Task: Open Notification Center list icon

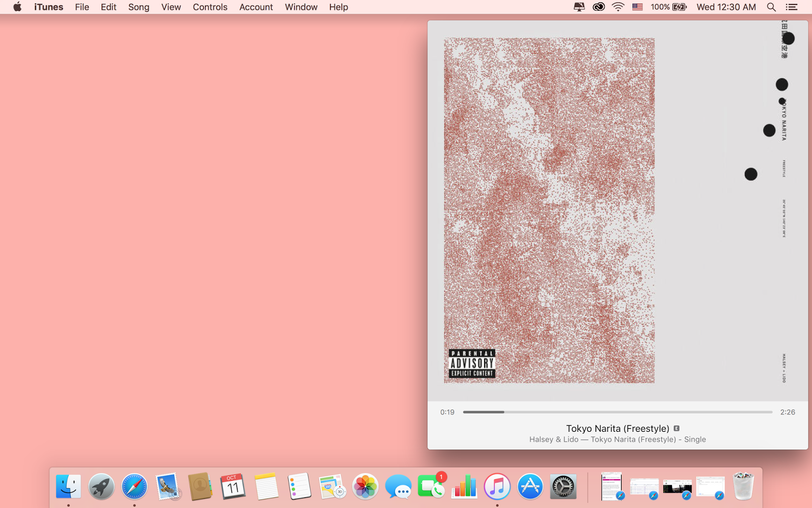Action: pos(791,7)
